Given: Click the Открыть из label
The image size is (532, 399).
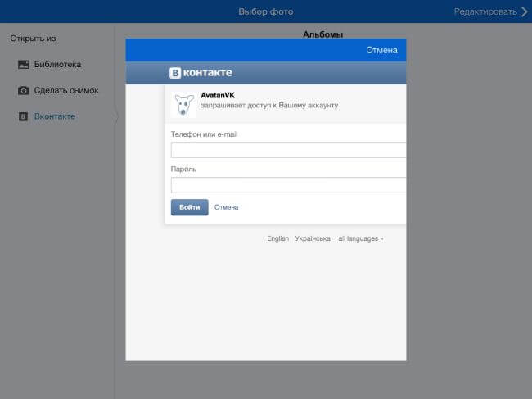Looking at the screenshot, I should (x=33, y=39).
